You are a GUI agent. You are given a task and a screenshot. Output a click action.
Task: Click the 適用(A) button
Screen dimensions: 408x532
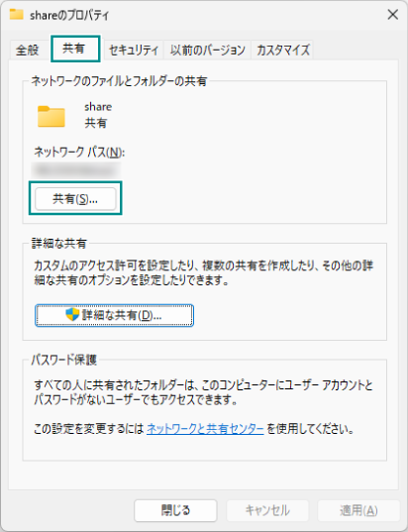358,510
